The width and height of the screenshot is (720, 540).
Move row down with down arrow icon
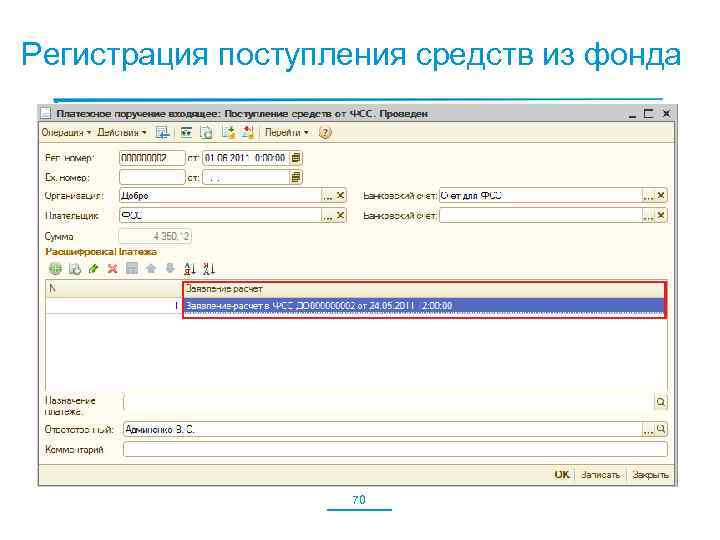tap(170, 268)
